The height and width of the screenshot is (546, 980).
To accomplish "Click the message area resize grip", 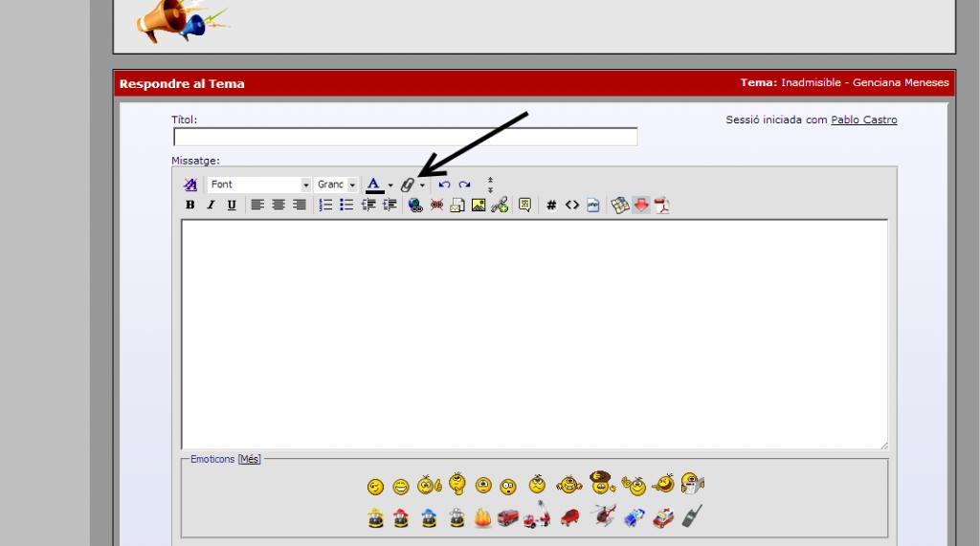I will point(883,446).
